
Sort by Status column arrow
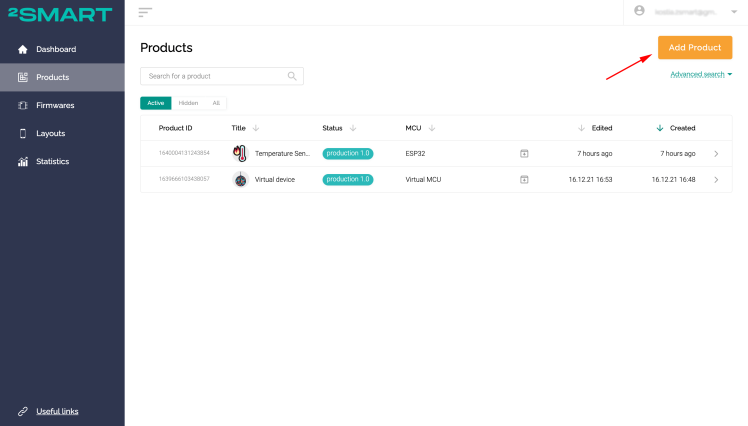353,128
